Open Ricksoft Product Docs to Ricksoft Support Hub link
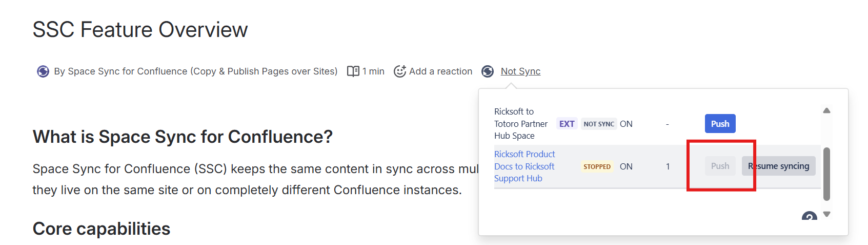Image resolution: width=868 pixels, height=245 pixels. pyautogui.click(x=524, y=166)
